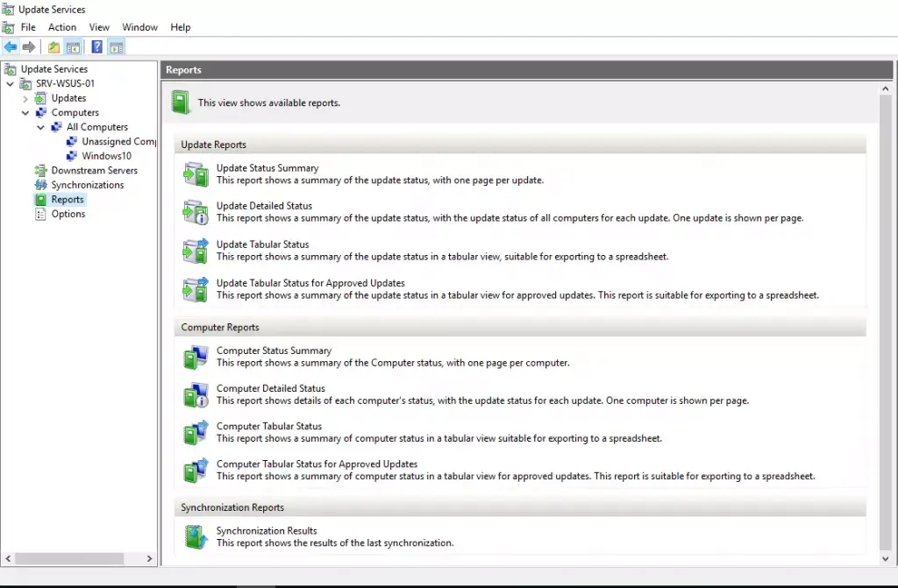Click the blue Help question mark icon
The height and width of the screenshot is (588, 898).
(x=97, y=47)
